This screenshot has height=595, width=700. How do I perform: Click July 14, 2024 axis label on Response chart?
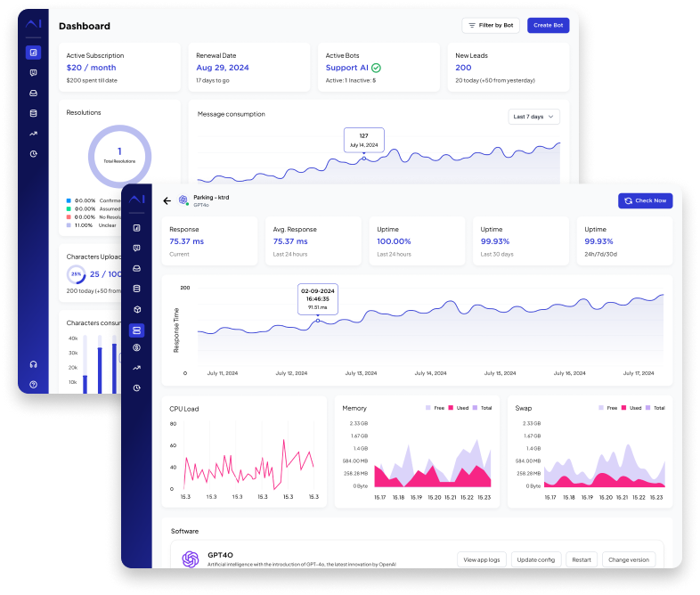430,373
